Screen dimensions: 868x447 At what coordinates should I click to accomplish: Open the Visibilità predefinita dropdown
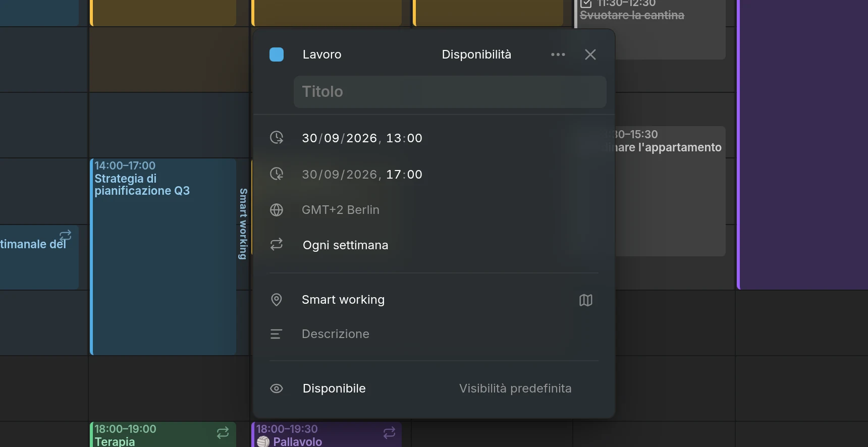coord(515,388)
